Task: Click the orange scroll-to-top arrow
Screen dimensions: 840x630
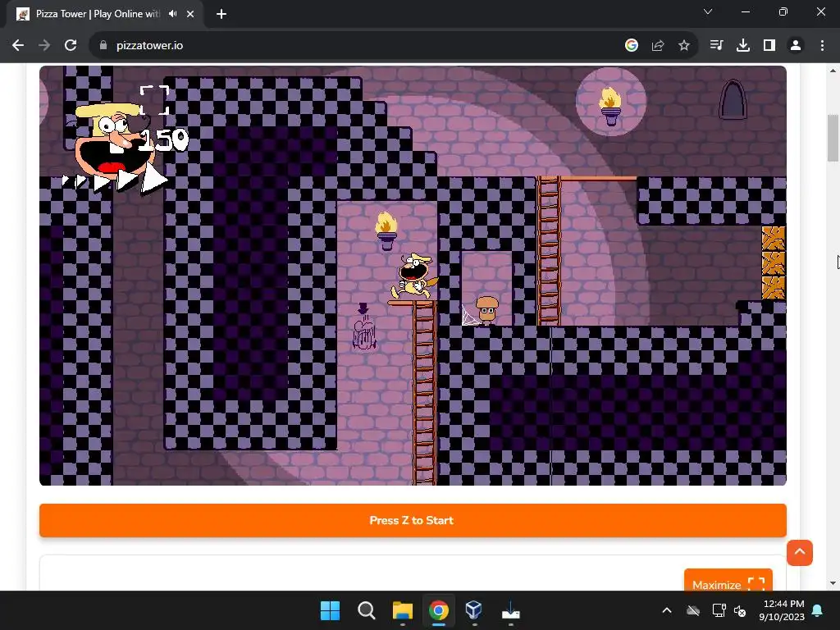Action: 799,552
